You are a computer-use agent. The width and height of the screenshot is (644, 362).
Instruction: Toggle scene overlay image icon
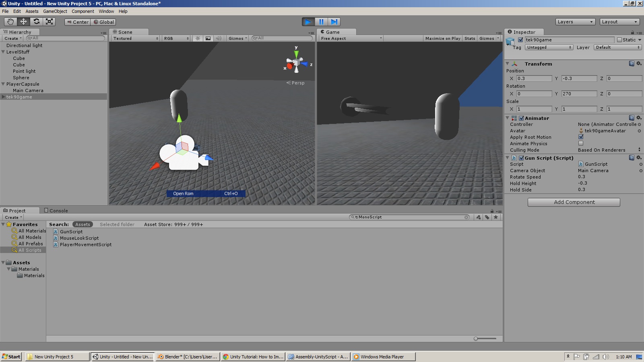click(x=208, y=38)
